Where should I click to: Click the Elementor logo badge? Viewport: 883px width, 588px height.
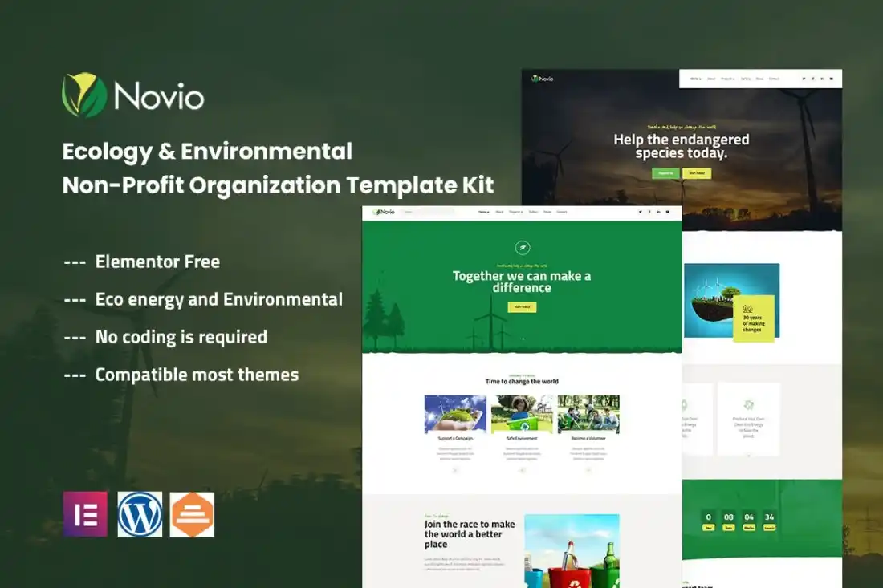[x=85, y=514]
